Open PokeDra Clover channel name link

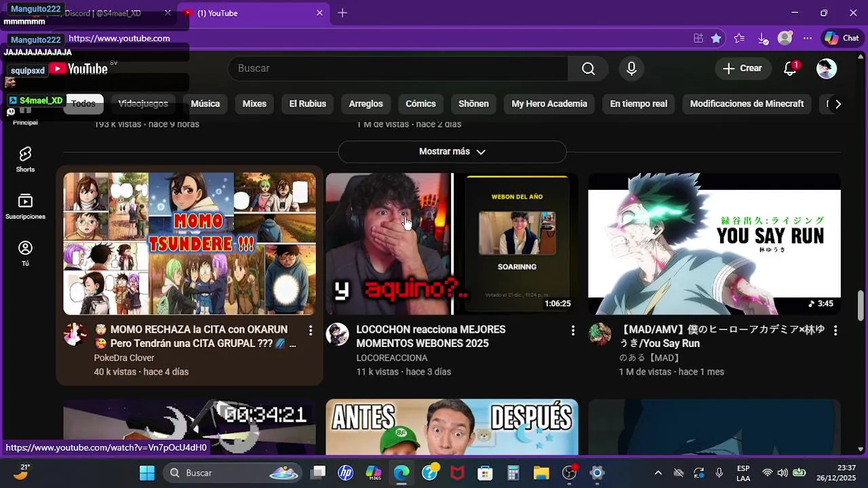pyautogui.click(x=124, y=358)
